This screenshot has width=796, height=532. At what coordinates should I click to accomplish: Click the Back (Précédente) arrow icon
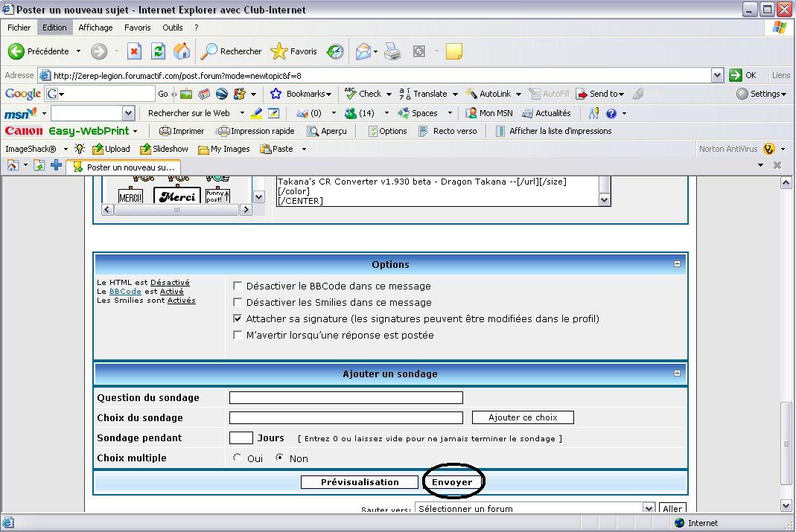pos(16,51)
